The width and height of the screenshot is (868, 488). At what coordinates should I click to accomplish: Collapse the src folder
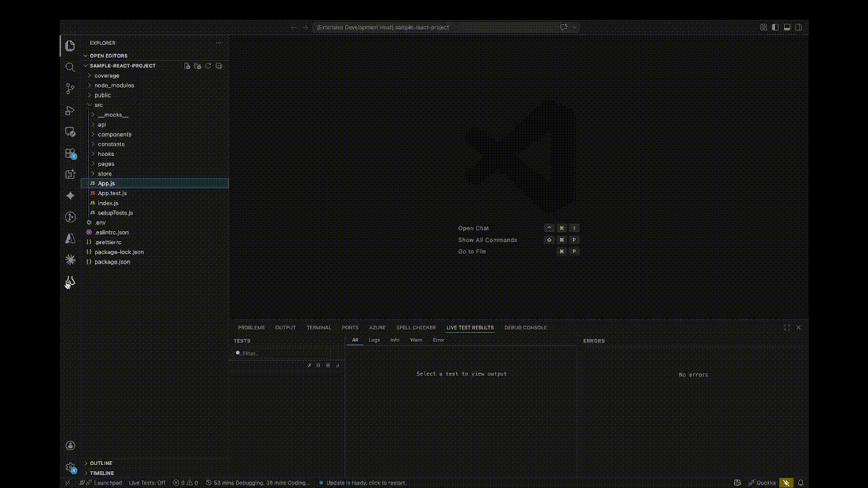[x=98, y=105]
